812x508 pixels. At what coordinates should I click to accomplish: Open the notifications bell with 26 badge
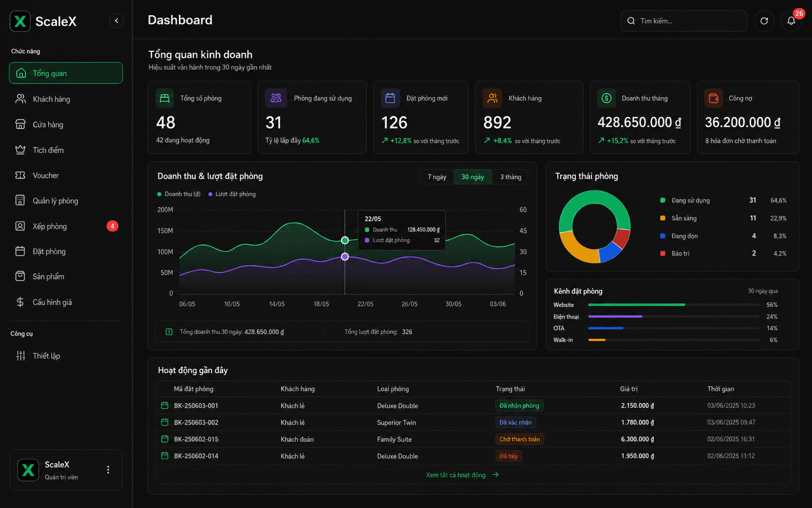[x=791, y=21]
